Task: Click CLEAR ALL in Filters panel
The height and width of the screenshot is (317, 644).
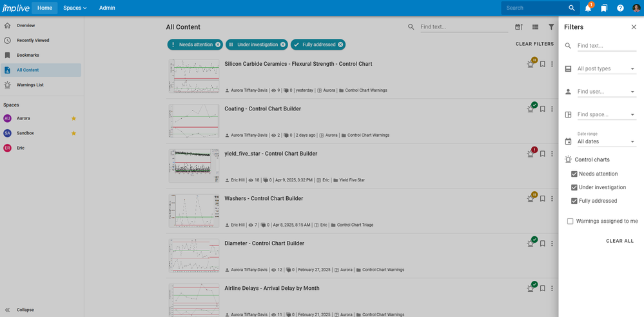Action: point(620,241)
